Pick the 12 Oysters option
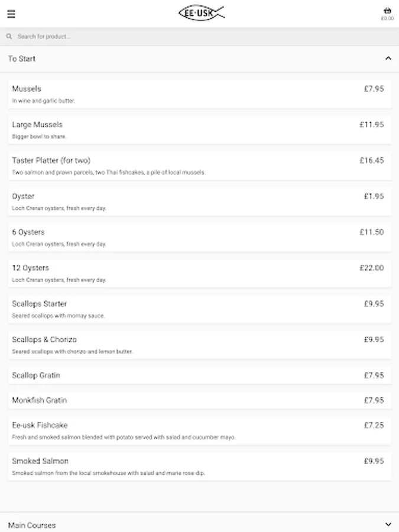 click(x=199, y=273)
